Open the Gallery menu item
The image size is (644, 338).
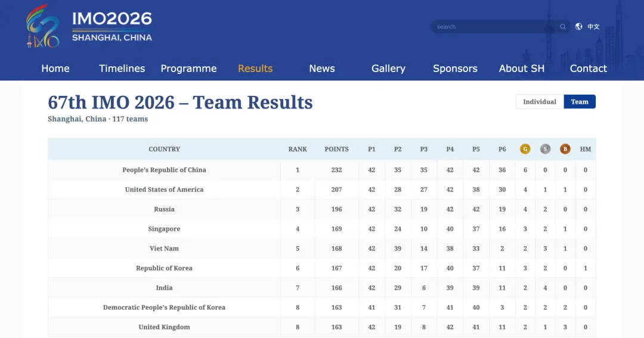click(x=389, y=69)
